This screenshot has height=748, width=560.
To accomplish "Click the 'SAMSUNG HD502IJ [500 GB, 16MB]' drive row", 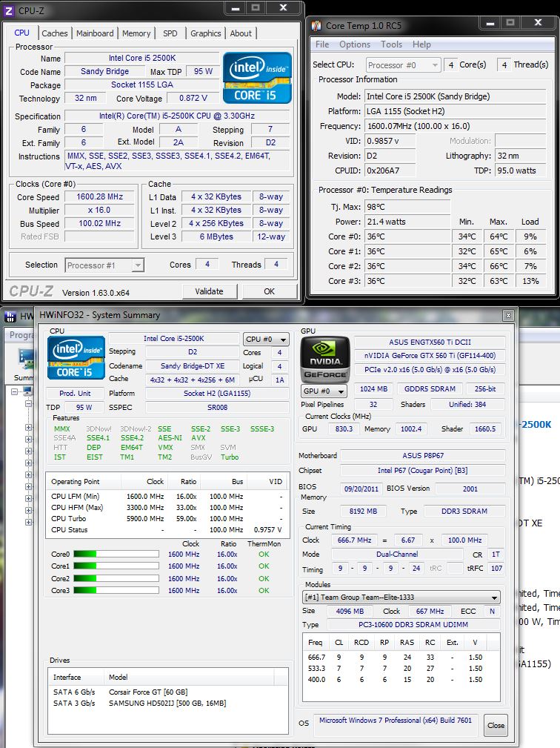I will [167, 704].
